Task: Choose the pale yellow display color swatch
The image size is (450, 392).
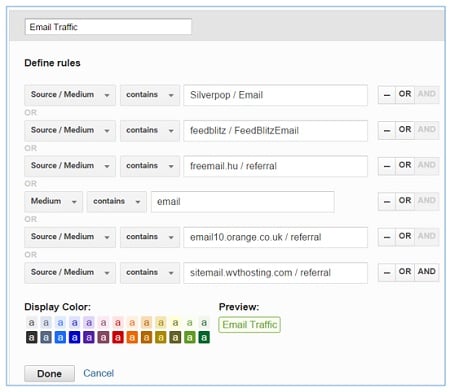Action: click(175, 323)
